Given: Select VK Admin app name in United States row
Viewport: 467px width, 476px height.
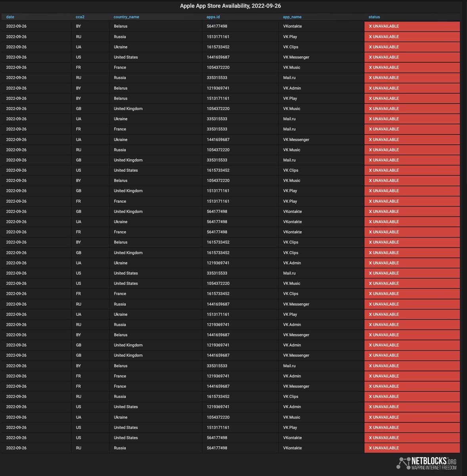Looking at the screenshot, I should [x=292, y=407].
